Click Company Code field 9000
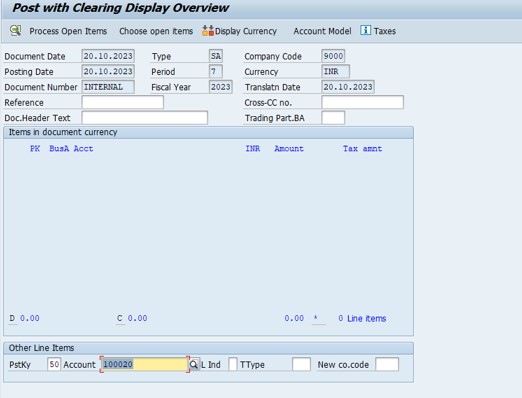 coord(333,56)
